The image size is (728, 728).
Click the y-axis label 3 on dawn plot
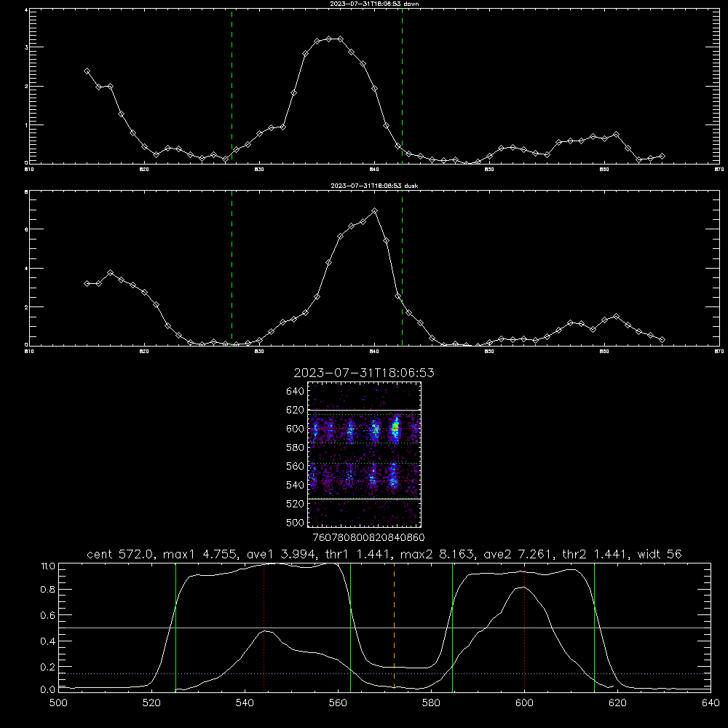[26, 47]
